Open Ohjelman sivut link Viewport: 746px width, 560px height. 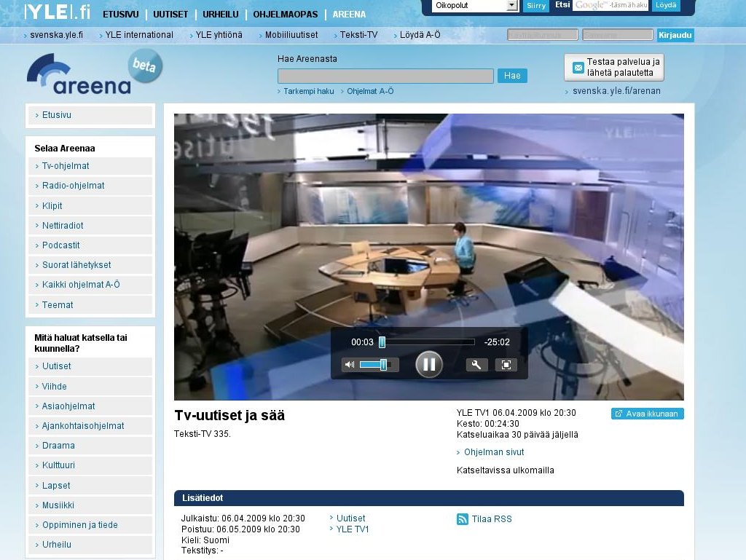[494, 452]
